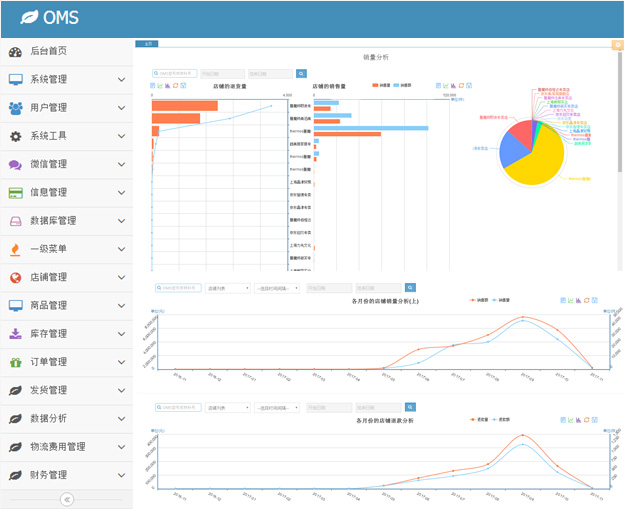Switch 店铺的退货量 chart to bar type
624x509 pixels.
click(x=168, y=86)
